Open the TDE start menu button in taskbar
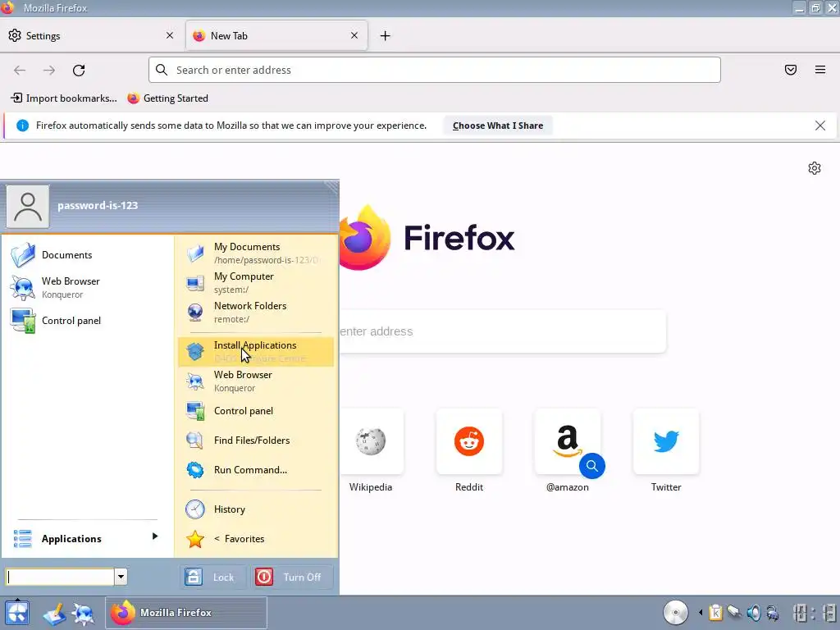Screen dimensions: 840x630 [x=17, y=613]
